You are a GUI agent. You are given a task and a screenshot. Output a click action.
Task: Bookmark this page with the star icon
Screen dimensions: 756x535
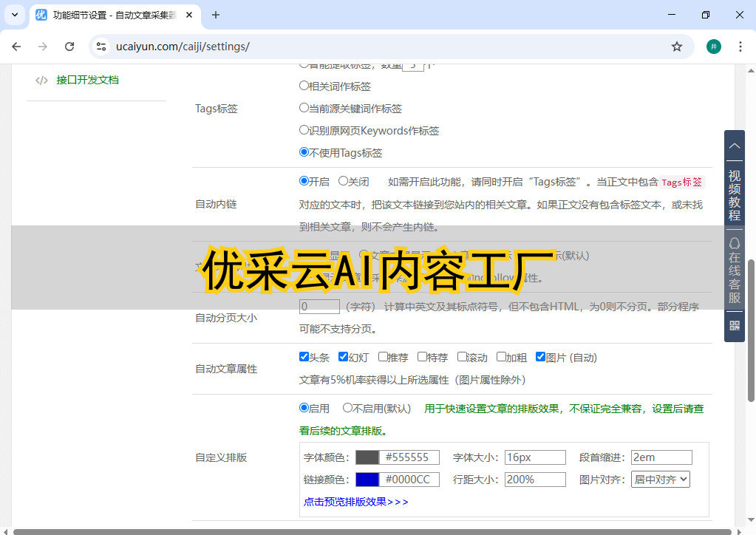tap(676, 47)
